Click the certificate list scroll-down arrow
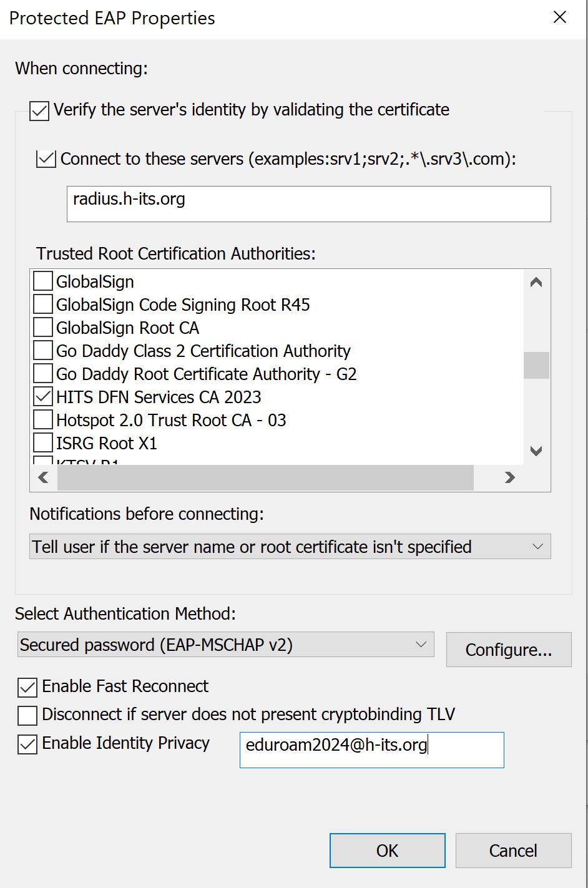The image size is (588, 888). pos(536,451)
